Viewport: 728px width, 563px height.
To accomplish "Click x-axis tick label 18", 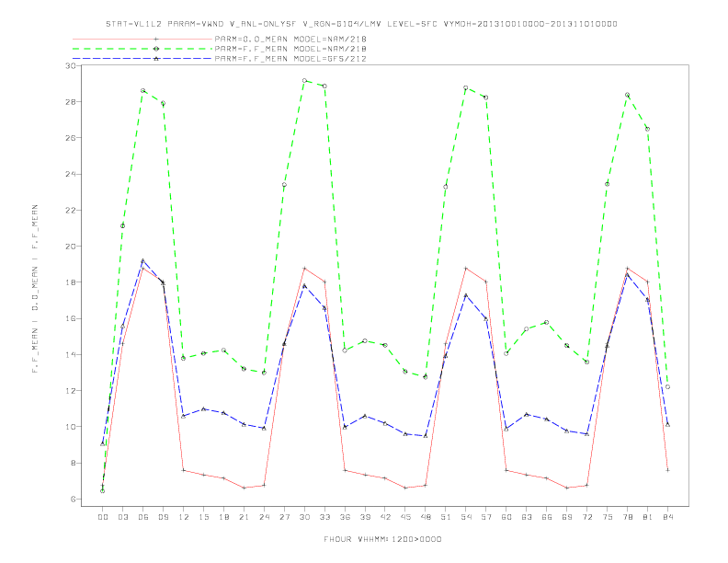I will 223,517.
